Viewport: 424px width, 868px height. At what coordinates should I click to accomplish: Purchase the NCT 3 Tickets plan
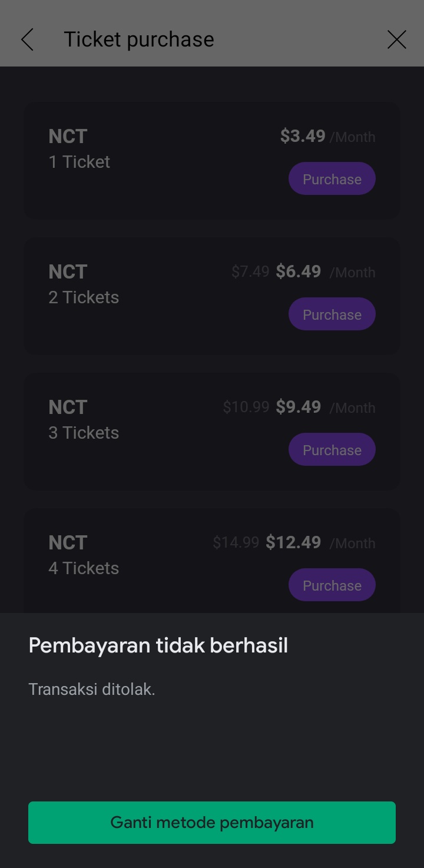point(332,450)
